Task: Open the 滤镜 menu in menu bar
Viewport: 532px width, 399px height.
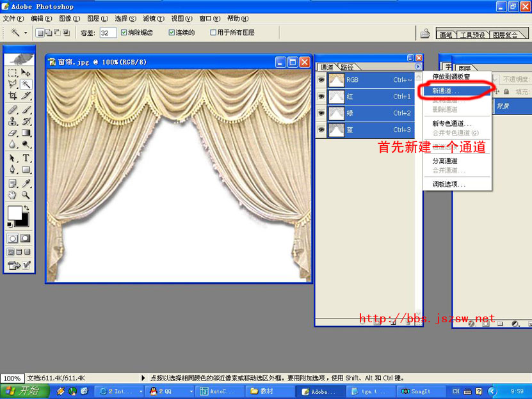Action: (153, 19)
